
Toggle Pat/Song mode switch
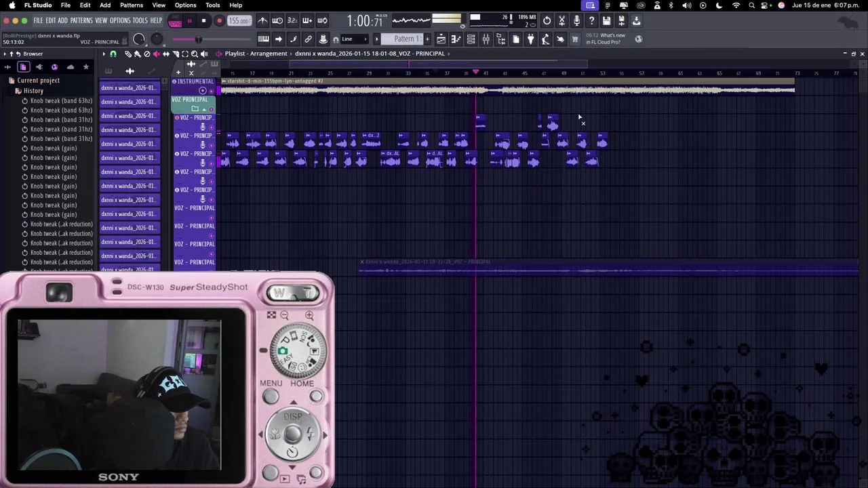click(175, 21)
